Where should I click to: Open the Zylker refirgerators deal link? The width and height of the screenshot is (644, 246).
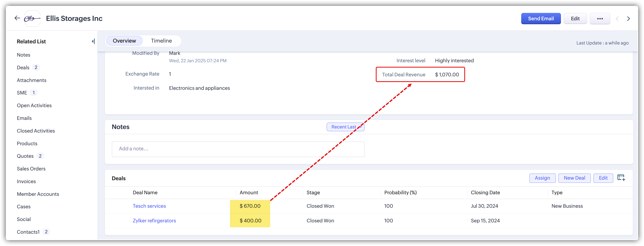pyautogui.click(x=154, y=220)
